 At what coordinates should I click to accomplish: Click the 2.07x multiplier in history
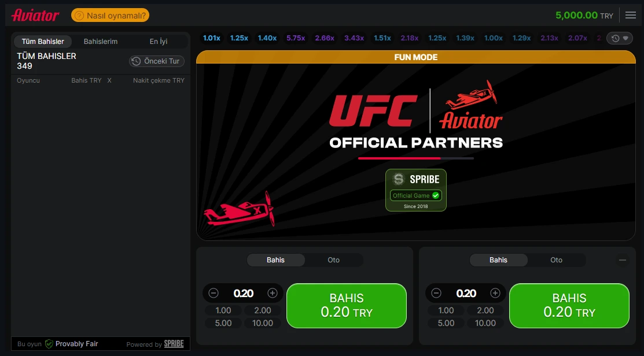(x=577, y=38)
